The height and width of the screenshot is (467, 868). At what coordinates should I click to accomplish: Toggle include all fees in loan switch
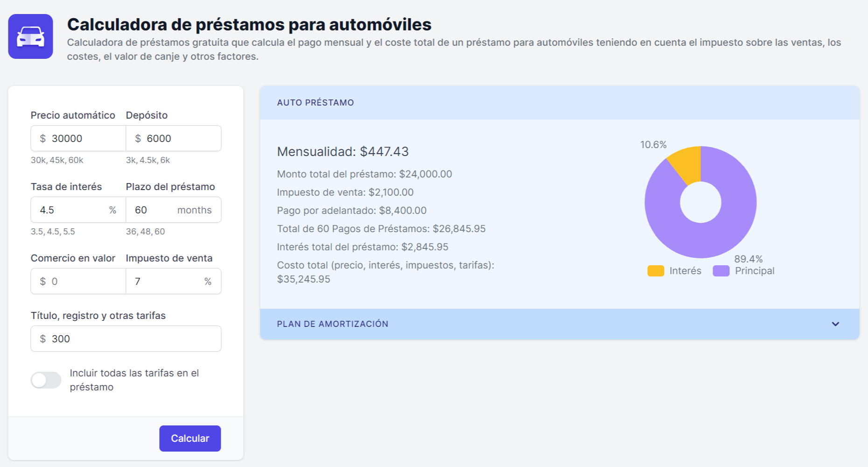click(x=46, y=380)
